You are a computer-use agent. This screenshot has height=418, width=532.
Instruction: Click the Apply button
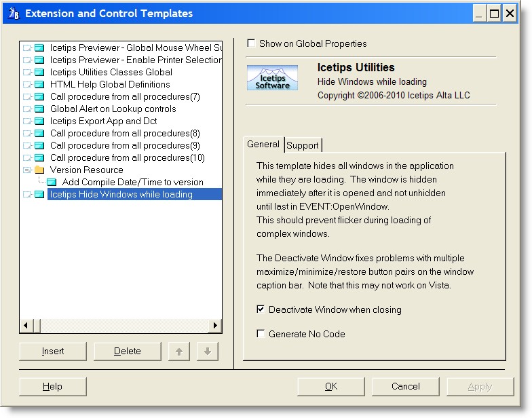tap(480, 387)
